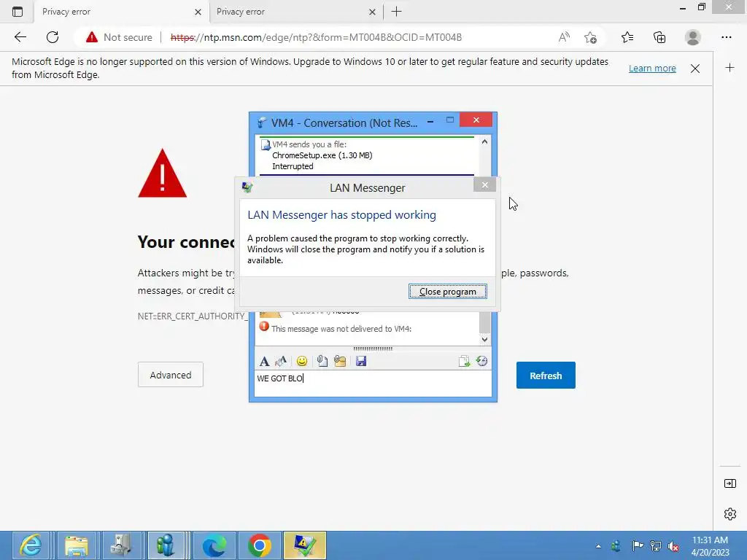Click the message input field containing WE GOT BLO

click(373, 384)
